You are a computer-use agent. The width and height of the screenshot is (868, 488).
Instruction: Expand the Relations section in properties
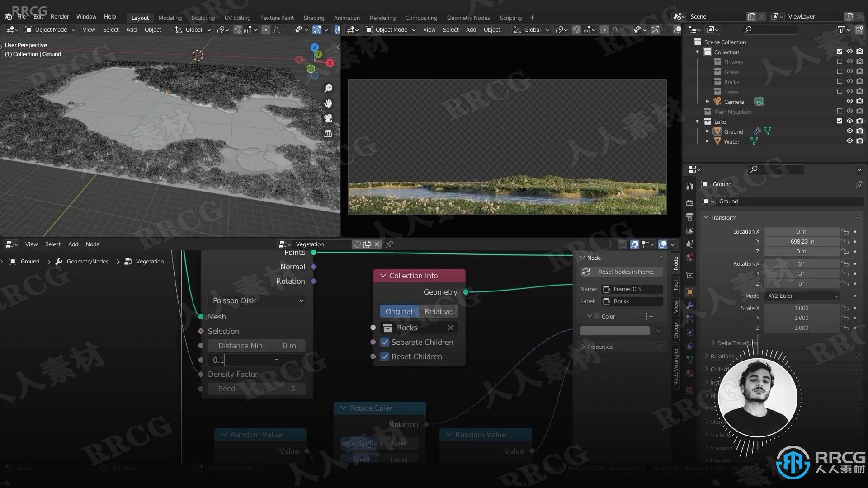tap(722, 356)
